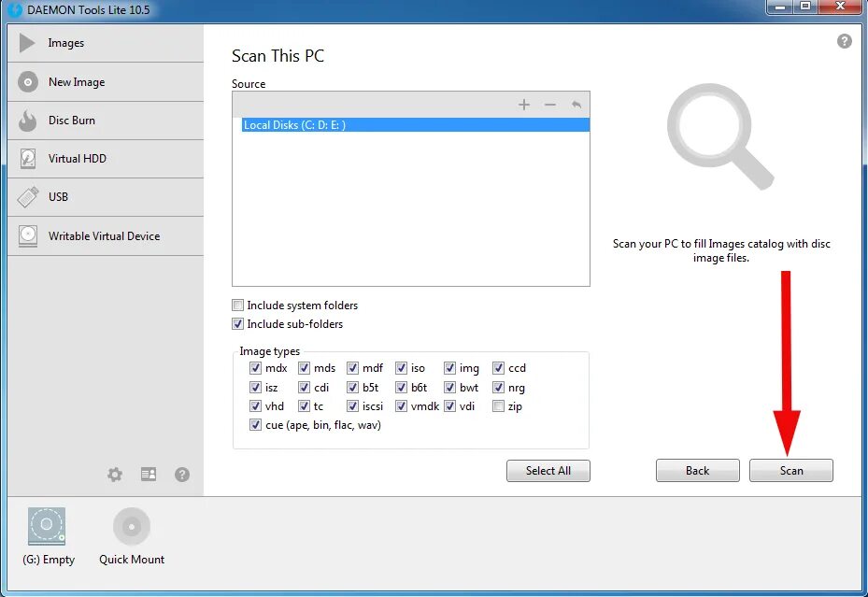Toggle the bwt image type checkbox

[449, 388]
